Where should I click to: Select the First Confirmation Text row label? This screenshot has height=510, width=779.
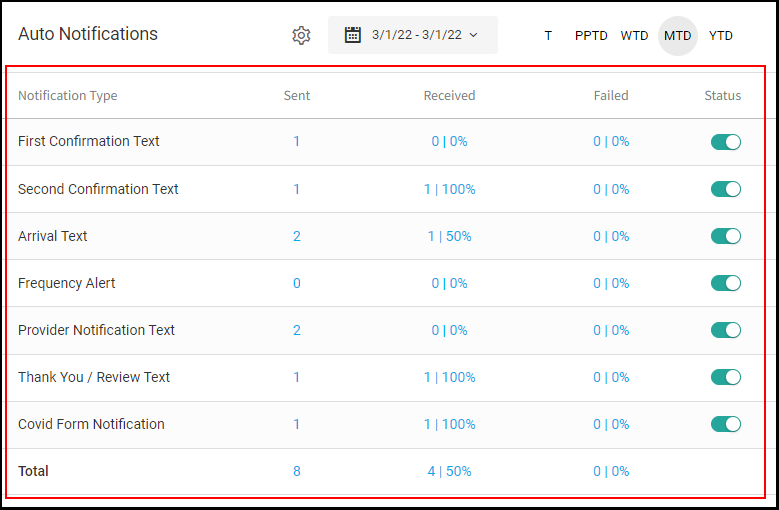click(x=88, y=142)
